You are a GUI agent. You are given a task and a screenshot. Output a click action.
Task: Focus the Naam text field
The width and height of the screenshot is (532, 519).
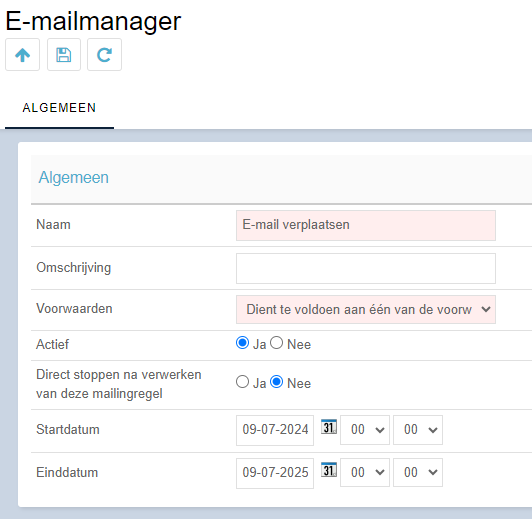click(366, 225)
